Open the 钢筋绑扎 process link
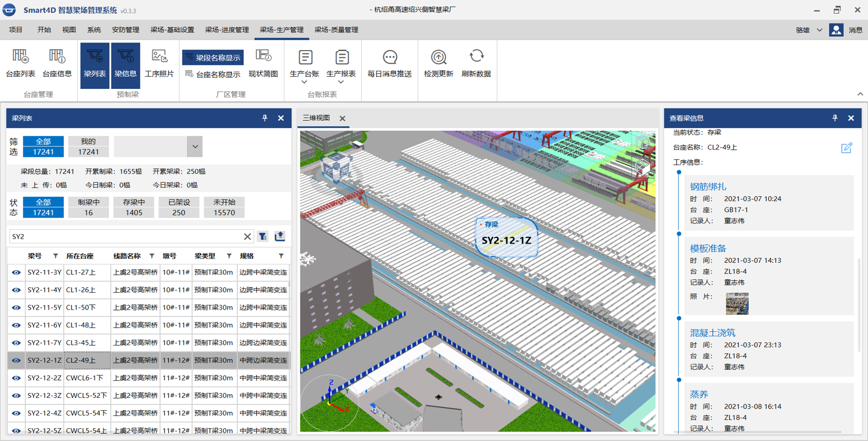Screen dimensions: 868x441 [708, 187]
